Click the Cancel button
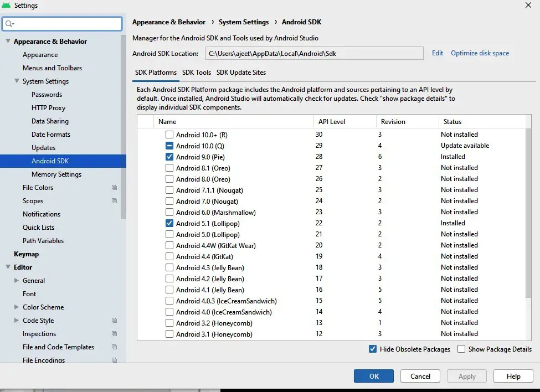 coord(420,376)
